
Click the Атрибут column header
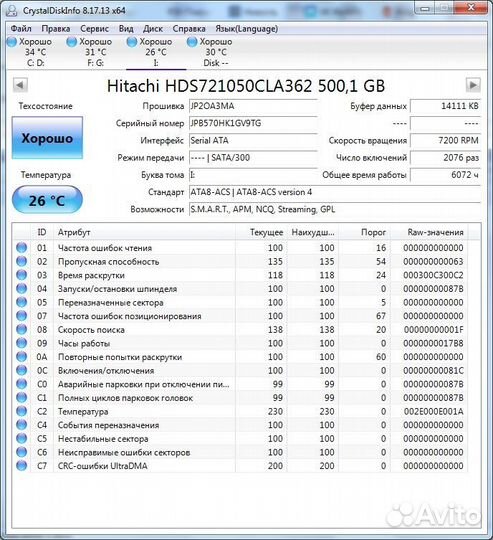click(145, 232)
